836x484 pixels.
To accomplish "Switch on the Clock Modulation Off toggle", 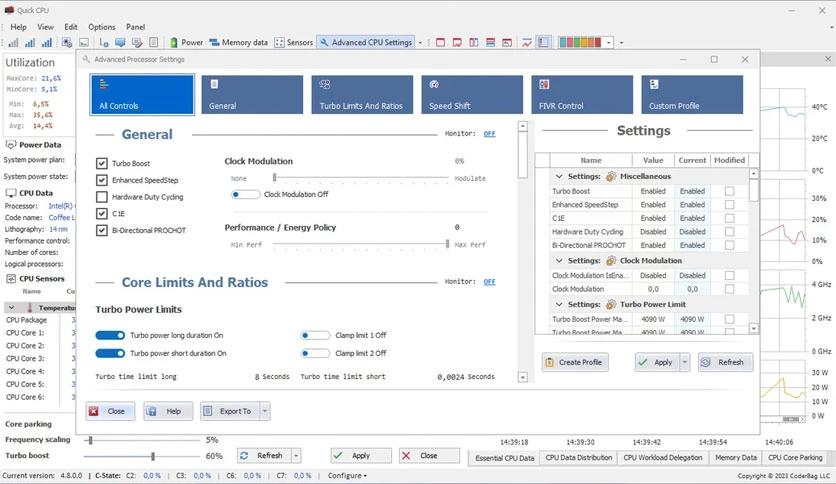I will tap(245, 195).
